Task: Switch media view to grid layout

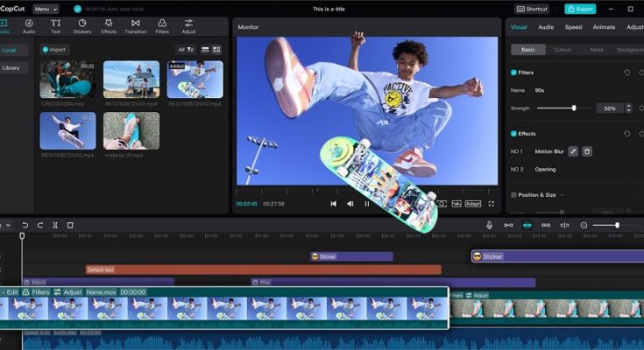Action: [216, 50]
